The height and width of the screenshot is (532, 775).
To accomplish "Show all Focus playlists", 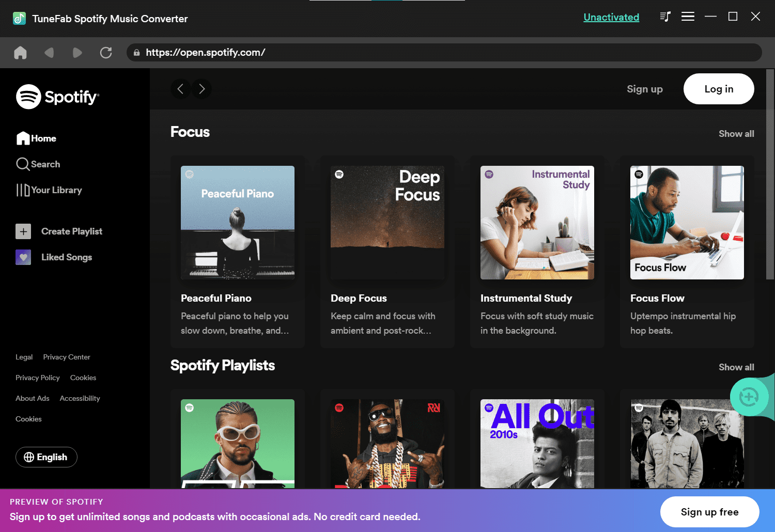I will 736,134.
